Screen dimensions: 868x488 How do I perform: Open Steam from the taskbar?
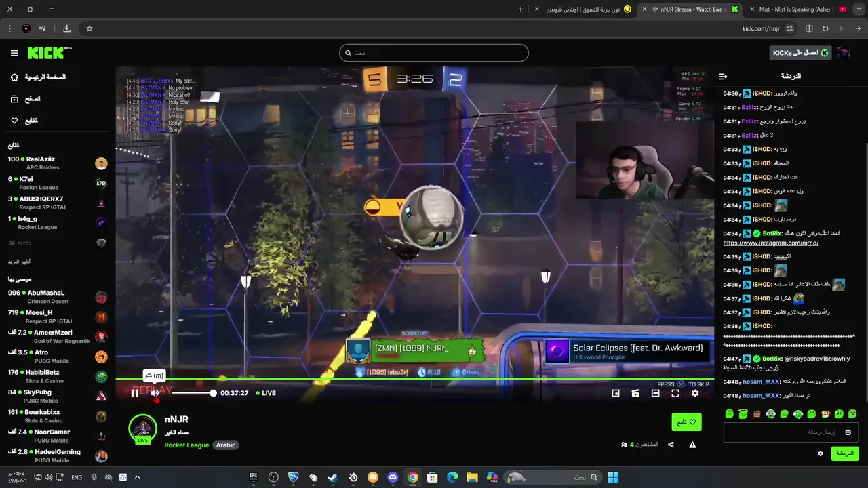point(333,477)
